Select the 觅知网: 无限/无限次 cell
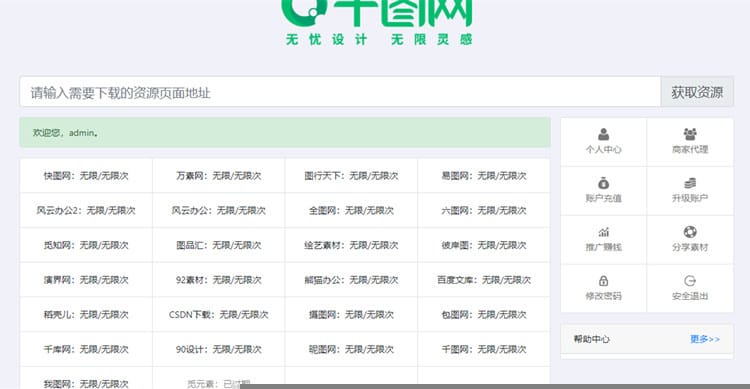Viewport: 750px width, 389px height. [86, 245]
